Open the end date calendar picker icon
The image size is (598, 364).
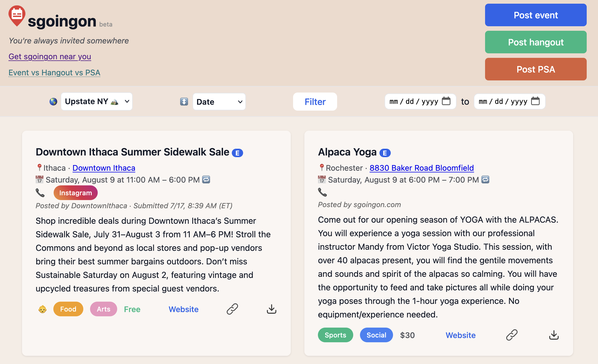tap(535, 101)
